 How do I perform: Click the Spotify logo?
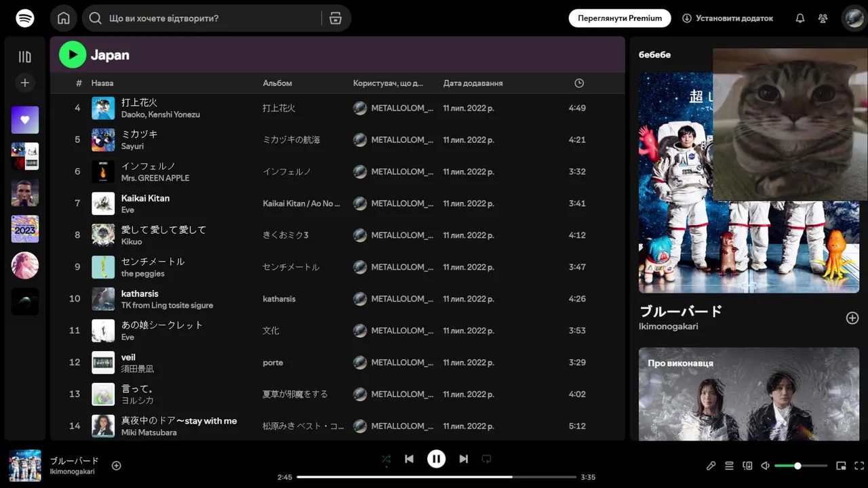click(x=25, y=18)
